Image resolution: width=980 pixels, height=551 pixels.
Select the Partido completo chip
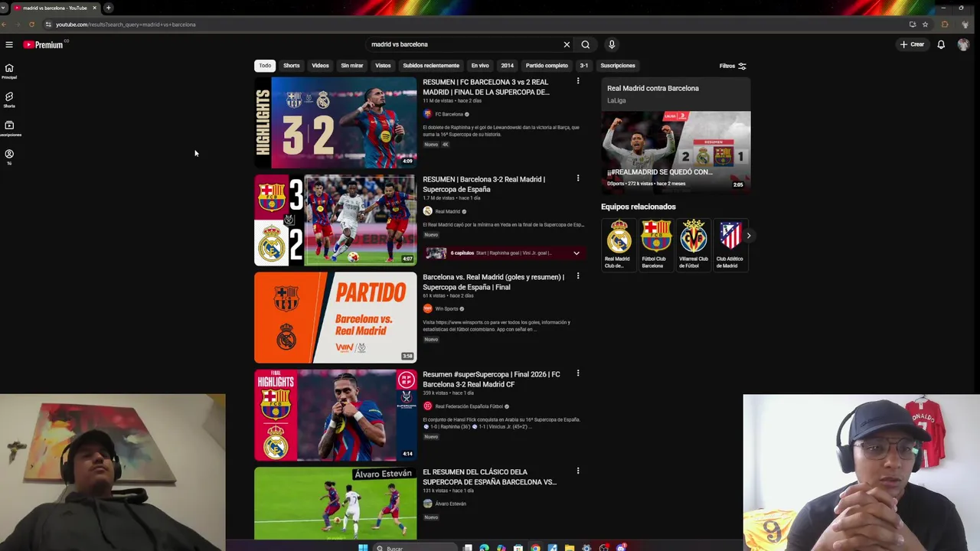click(547, 66)
